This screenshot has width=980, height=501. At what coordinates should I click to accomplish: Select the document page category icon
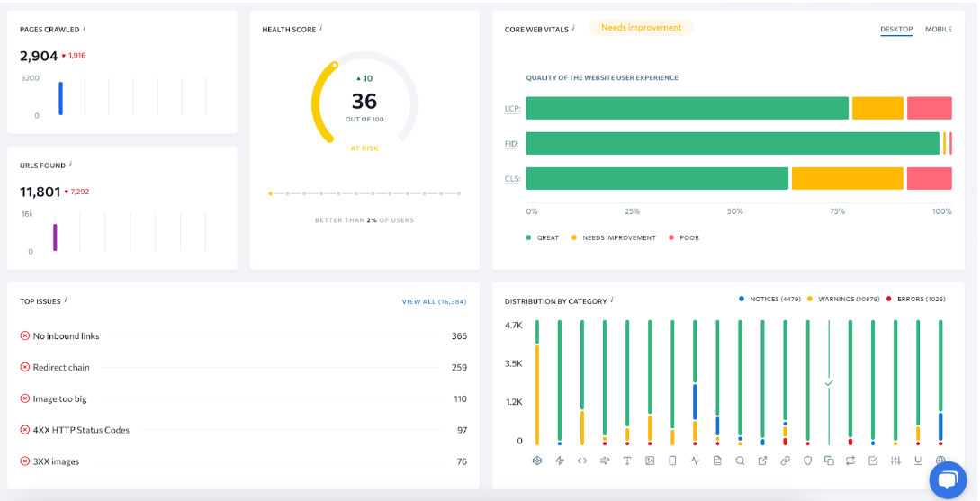(x=717, y=461)
